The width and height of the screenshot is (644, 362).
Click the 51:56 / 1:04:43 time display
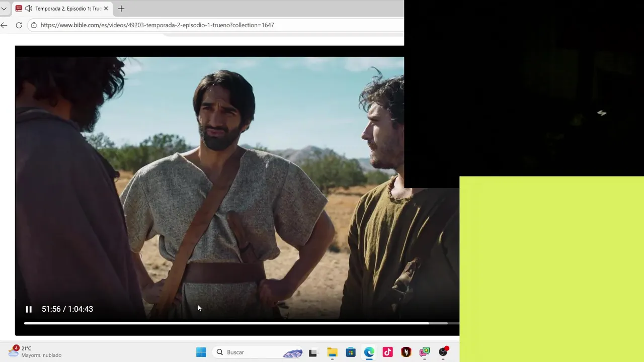point(67,309)
